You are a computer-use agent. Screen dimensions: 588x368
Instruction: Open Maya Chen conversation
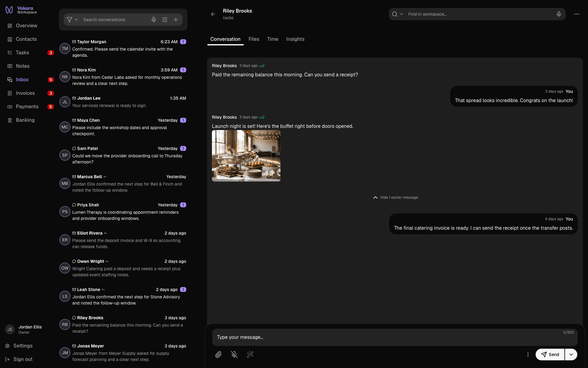(123, 127)
